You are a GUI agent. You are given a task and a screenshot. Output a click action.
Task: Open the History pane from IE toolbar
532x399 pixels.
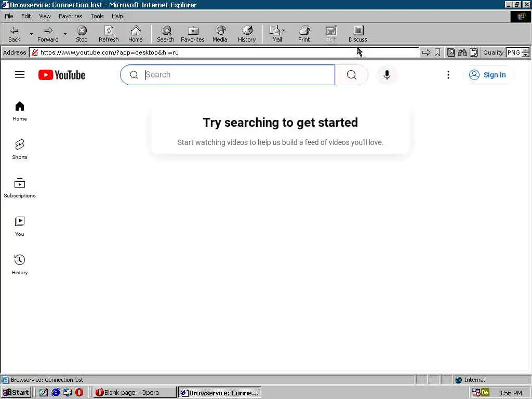tap(247, 34)
